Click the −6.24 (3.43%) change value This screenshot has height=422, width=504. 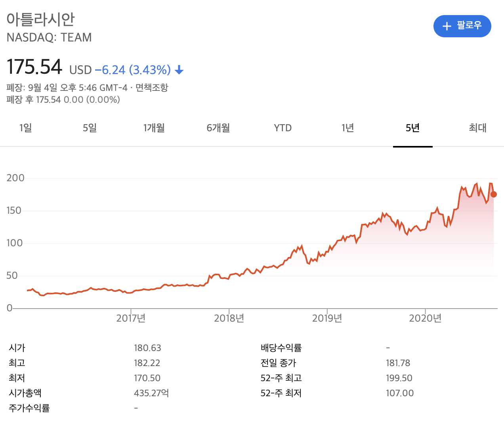click(133, 70)
